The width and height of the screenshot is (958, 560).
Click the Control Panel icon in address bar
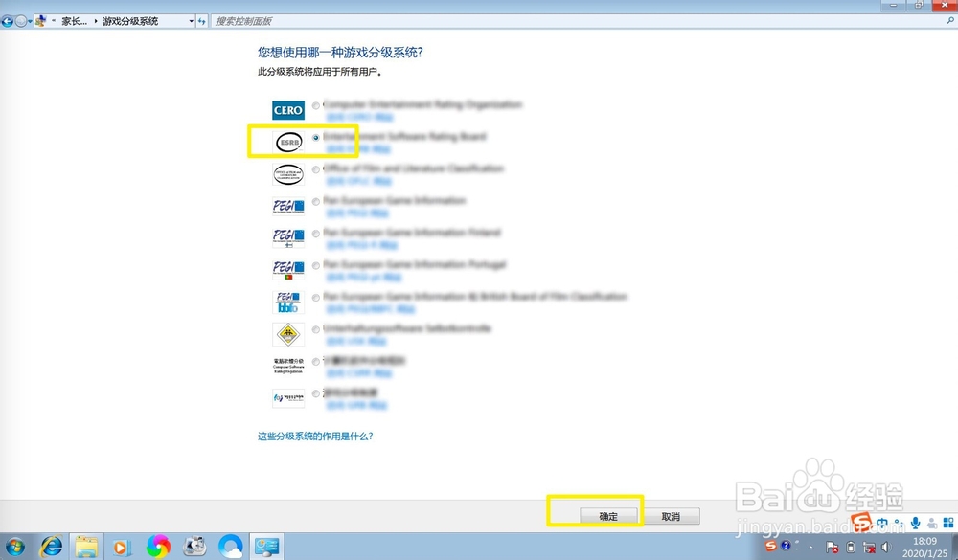click(x=41, y=21)
